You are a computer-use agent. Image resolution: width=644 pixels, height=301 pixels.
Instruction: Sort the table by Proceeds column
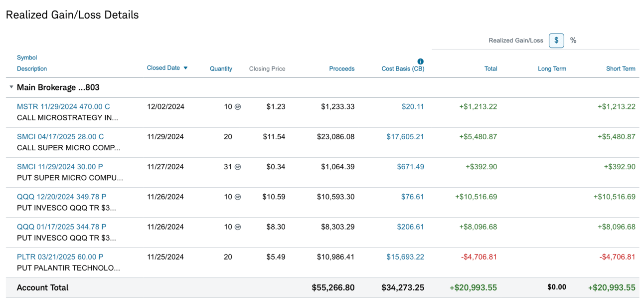coord(341,69)
